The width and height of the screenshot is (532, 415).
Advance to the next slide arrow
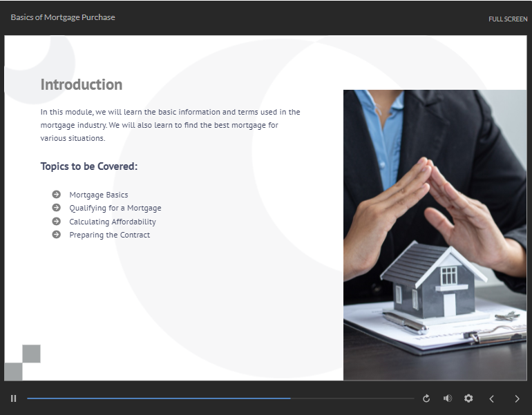(517, 398)
